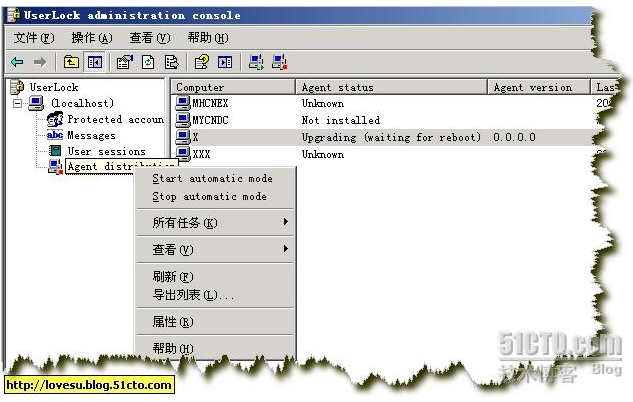This screenshot has width=633, height=402.
Task: Click the computer icon beside XXX
Action: pyautogui.click(x=183, y=154)
